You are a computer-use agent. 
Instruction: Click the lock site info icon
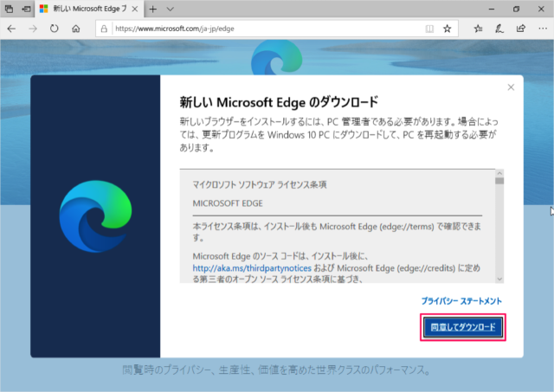click(x=104, y=29)
